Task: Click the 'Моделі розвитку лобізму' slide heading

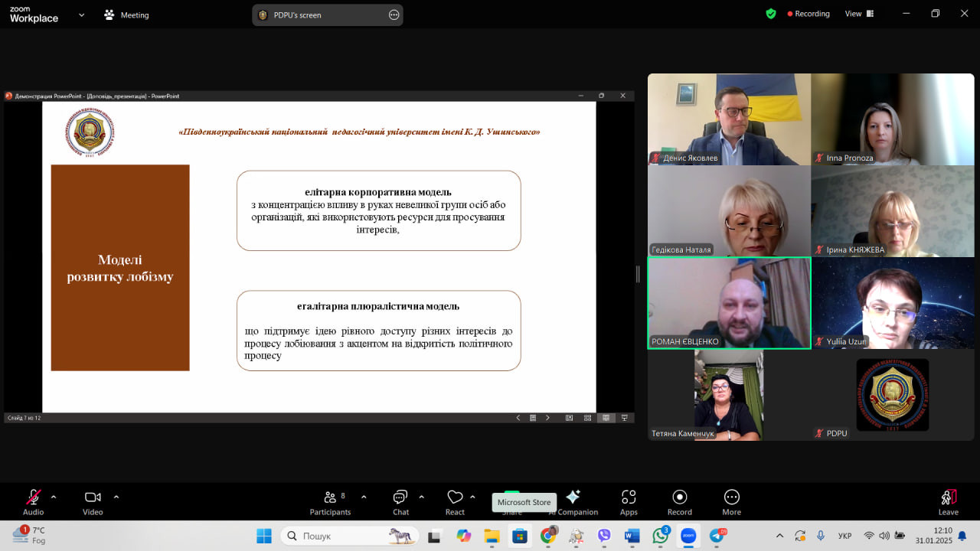Action: pos(120,269)
